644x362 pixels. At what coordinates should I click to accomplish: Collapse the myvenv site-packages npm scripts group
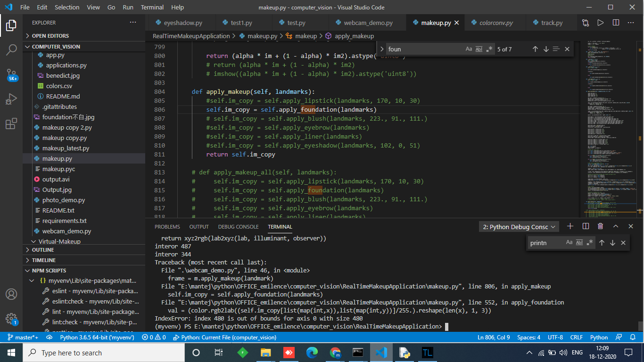[84, 280]
